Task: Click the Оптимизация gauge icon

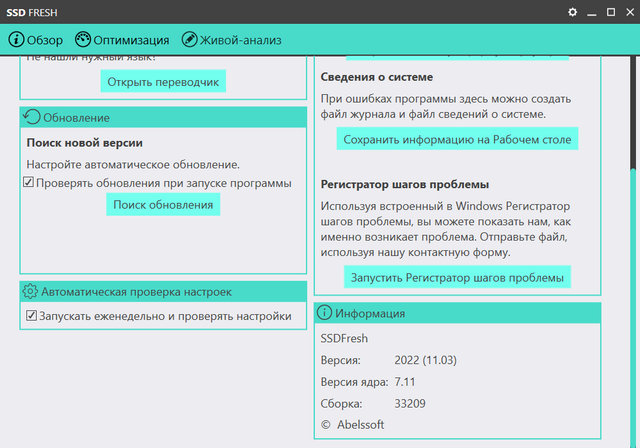Action: (x=83, y=40)
